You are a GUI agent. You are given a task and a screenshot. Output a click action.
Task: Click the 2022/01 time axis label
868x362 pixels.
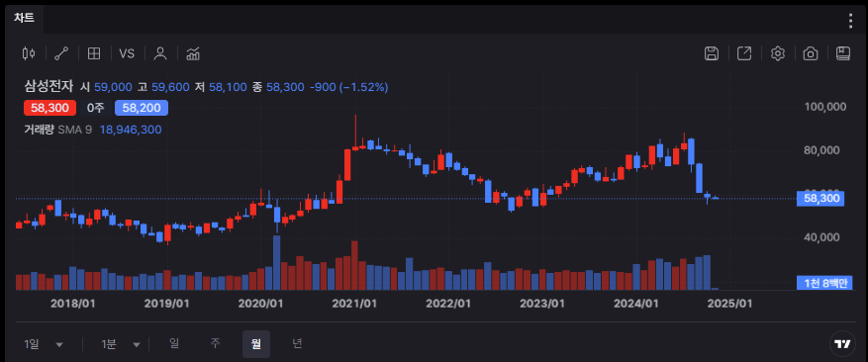point(448,304)
